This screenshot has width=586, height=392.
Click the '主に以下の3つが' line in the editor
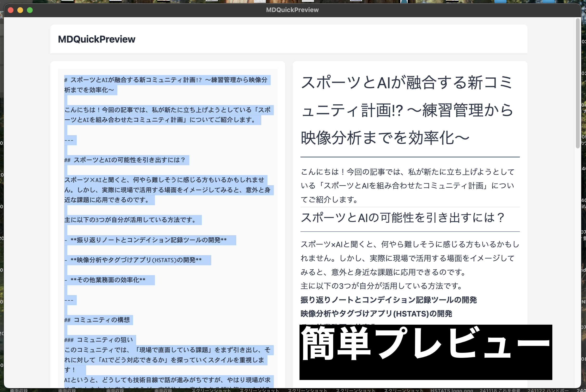tap(130, 220)
